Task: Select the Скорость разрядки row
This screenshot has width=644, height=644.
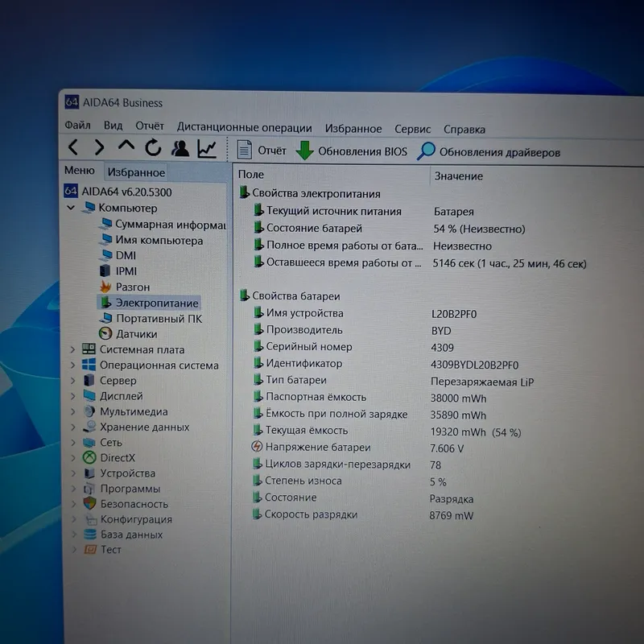Action: pos(362,514)
